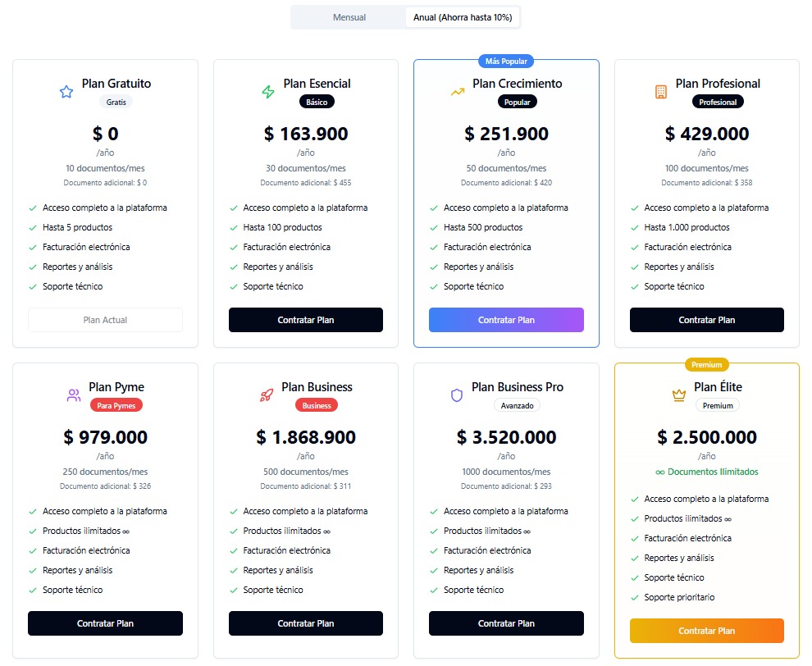Click the star icon on Plan Gratuito
Screen dimensions: 812x666
66,93
